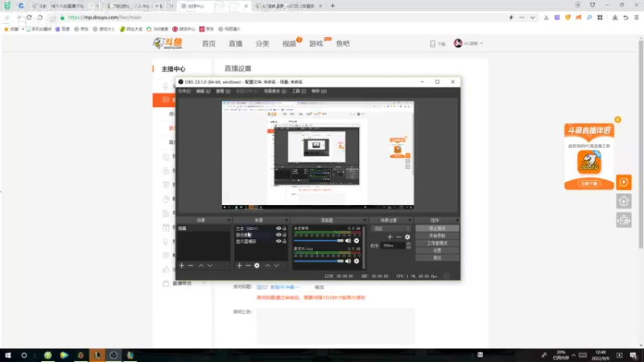Expand browser address bar dropdown arrow
The height and width of the screenshot is (362, 644).
pos(532,18)
